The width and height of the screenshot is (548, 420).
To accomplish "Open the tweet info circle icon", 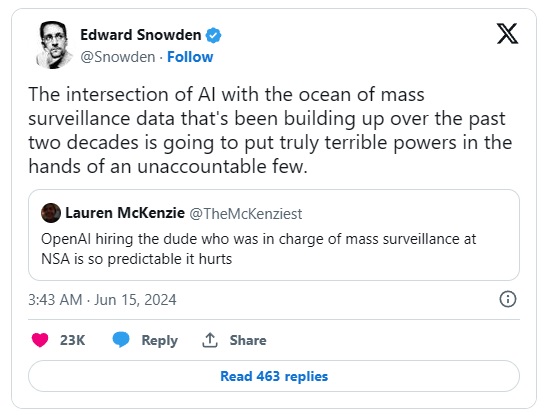I will point(507,299).
